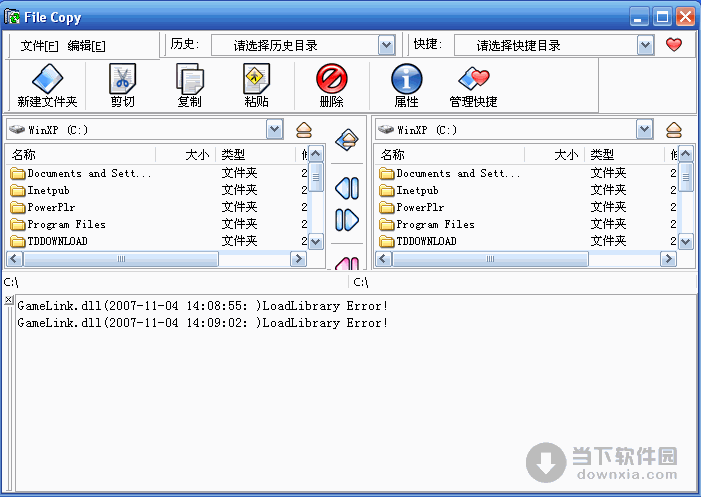This screenshot has width=701, height=497.
Task: Sort left pane by 类型 column
Action: 256,155
